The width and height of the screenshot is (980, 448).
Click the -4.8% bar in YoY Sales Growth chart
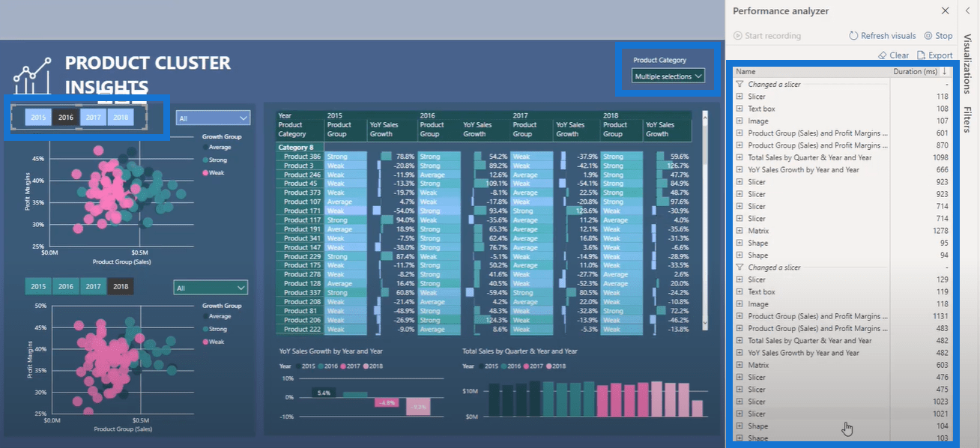pos(386,402)
